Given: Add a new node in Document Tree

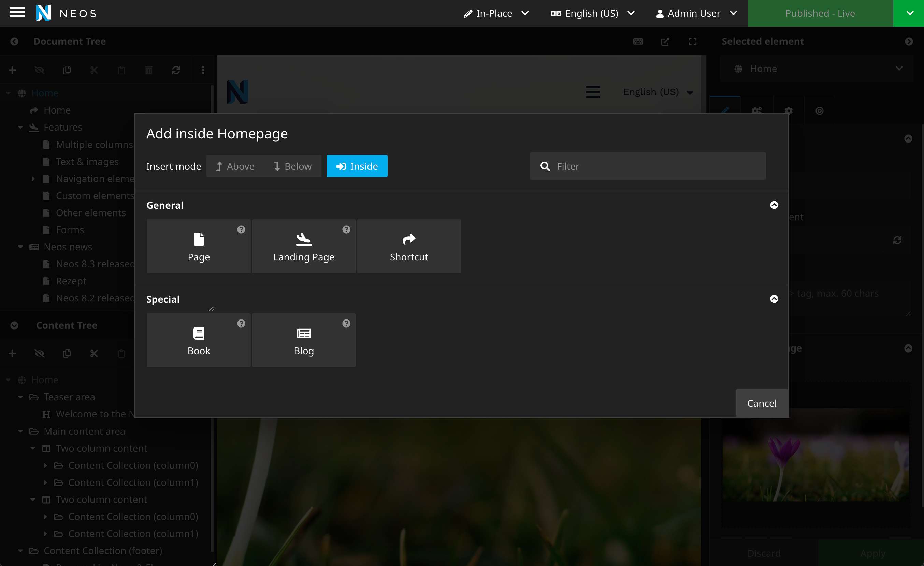Looking at the screenshot, I should [12, 70].
